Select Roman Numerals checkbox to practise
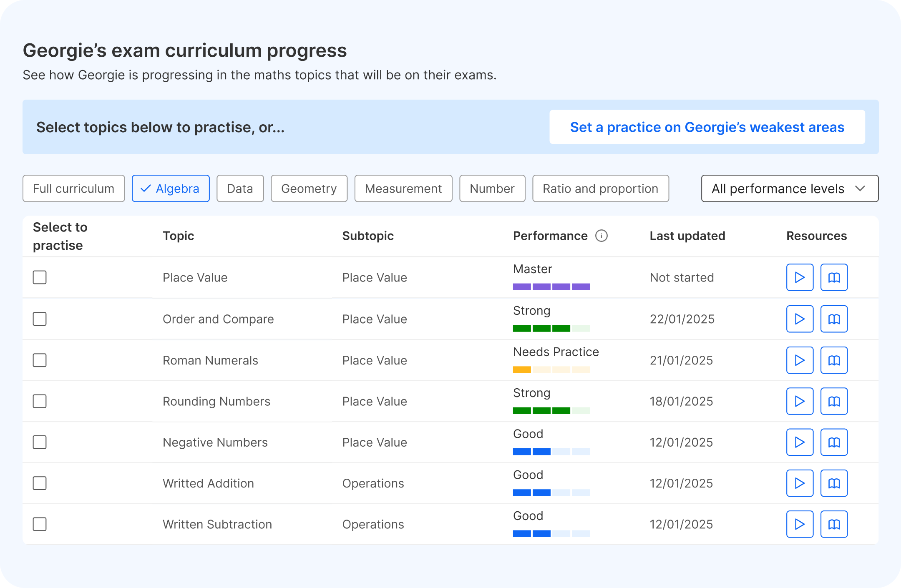The width and height of the screenshot is (901, 588). [40, 360]
